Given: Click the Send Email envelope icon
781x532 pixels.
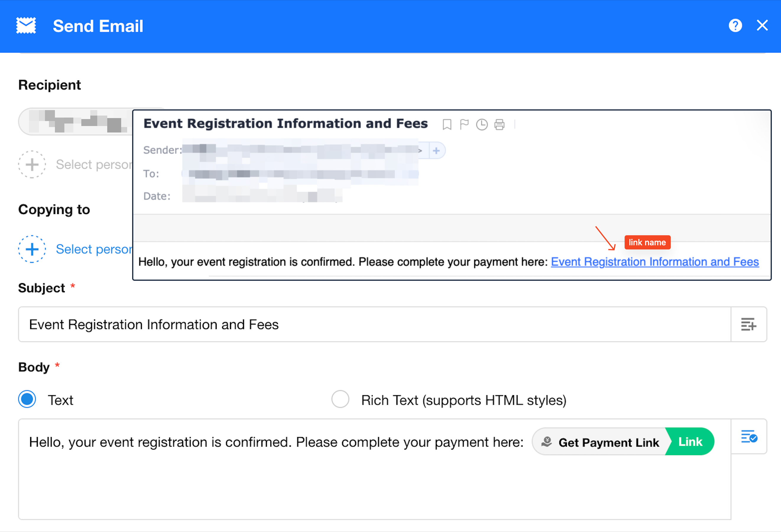Looking at the screenshot, I should tap(26, 25).
